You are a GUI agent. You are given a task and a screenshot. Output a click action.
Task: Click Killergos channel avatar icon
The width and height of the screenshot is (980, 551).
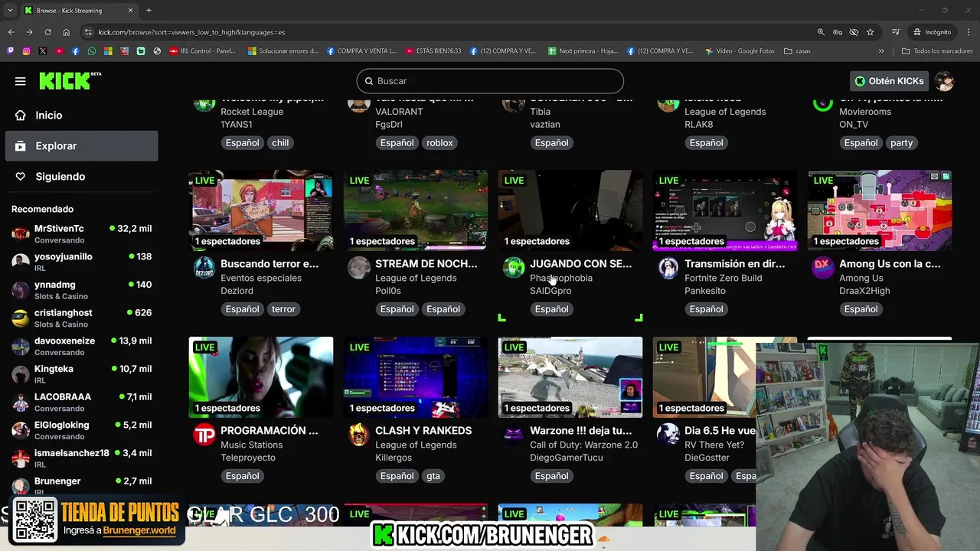click(x=359, y=435)
